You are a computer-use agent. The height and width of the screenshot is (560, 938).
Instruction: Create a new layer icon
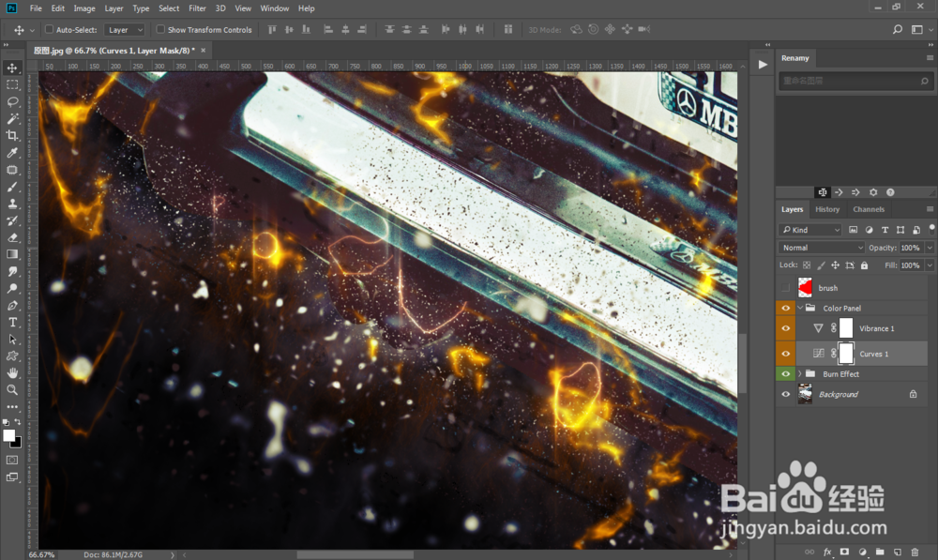click(x=898, y=552)
